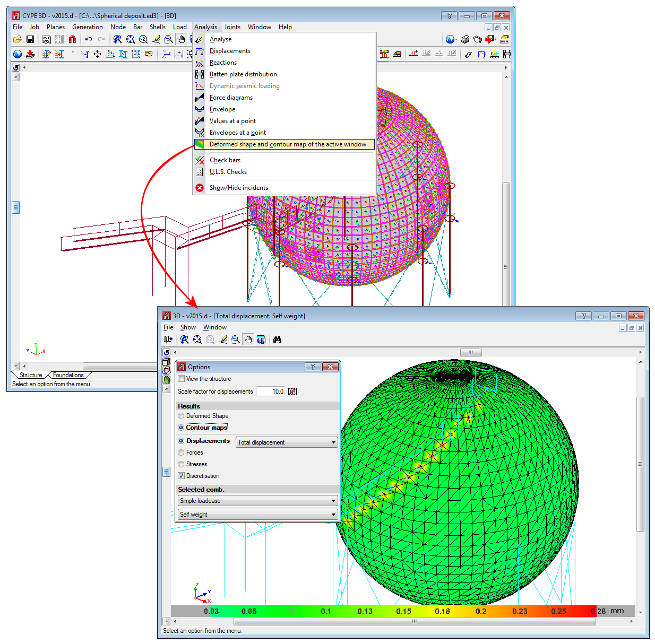The image size is (655, 644).
Task: Click the zoom extents icon in CYPE 3D toolbar
Action: [131, 39]
